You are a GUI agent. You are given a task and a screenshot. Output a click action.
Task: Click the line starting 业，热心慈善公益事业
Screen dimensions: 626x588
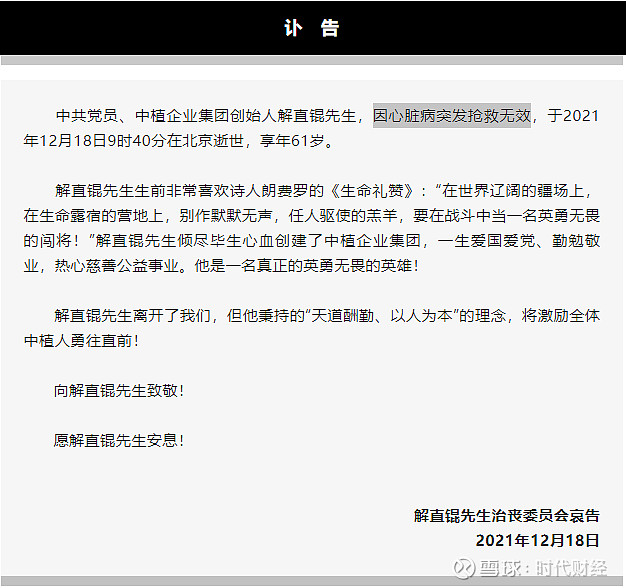[221, 266]
